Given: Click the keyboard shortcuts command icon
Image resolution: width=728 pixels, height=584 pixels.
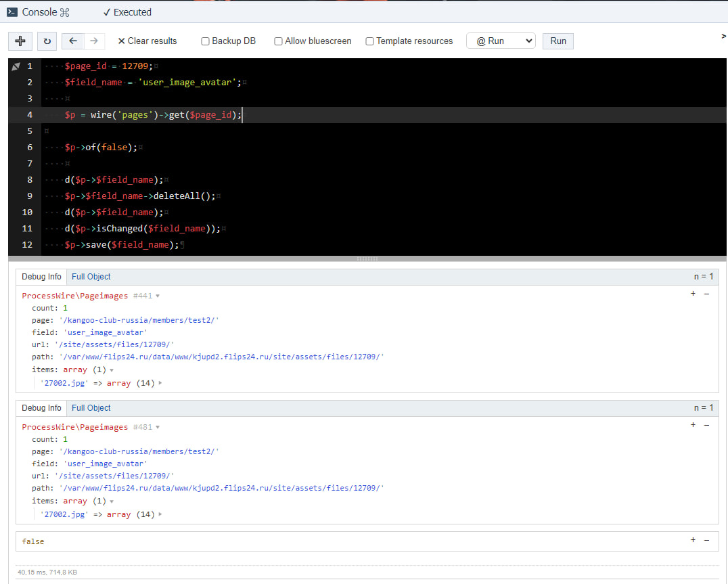Looking at the screenshot, I should point(64,13).
